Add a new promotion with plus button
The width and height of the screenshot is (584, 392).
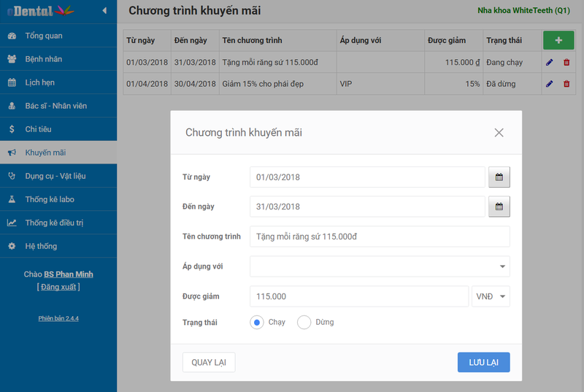tap(558, 40)
